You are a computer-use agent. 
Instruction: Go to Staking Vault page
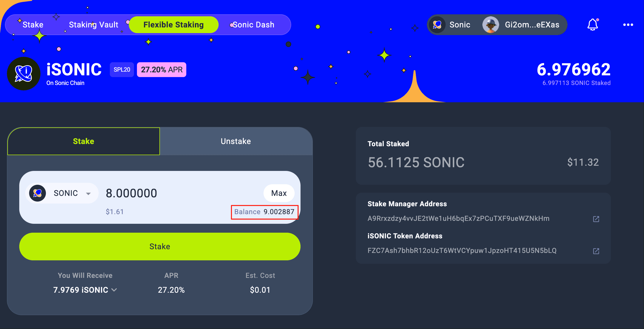93,24
